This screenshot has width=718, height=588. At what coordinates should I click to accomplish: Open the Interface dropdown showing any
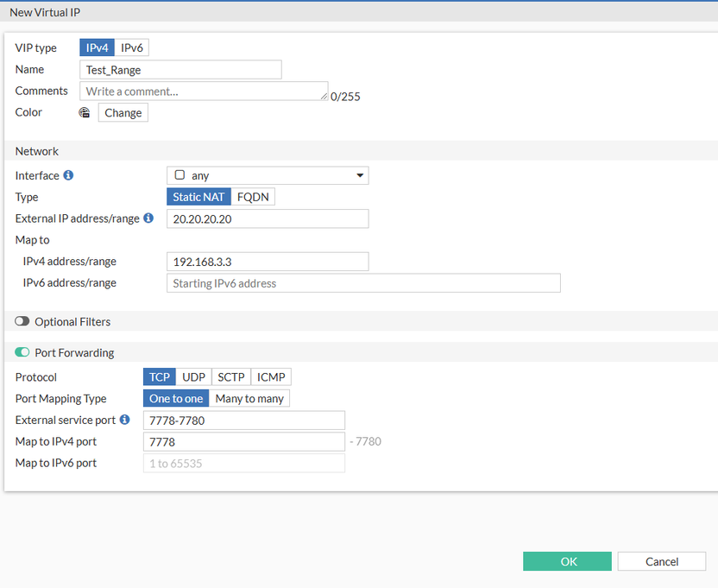[268, 175]
